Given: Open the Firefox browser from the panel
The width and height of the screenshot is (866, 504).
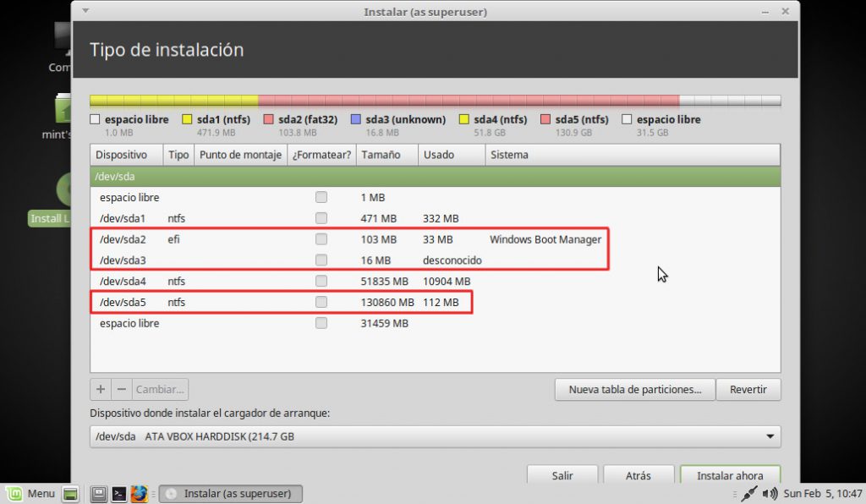Looking at the screenshot, I should (x=140, y=494).
